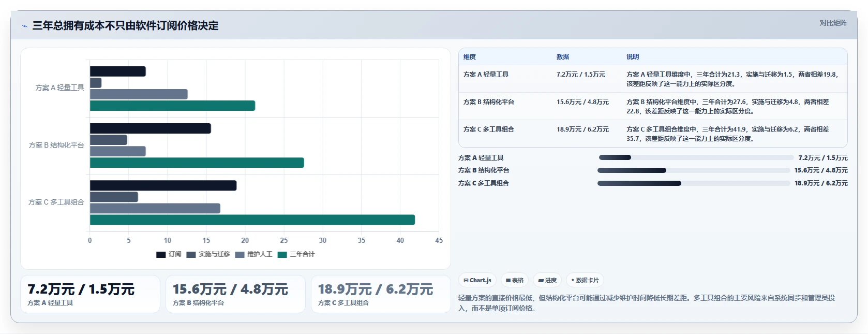Click the 进度 chip

[547, 280]
